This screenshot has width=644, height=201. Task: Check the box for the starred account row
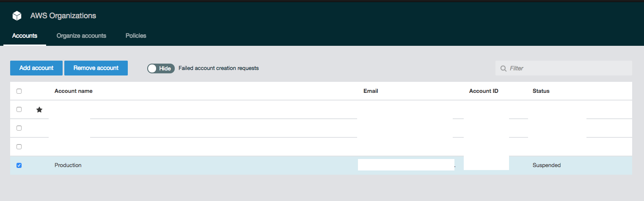19,109
